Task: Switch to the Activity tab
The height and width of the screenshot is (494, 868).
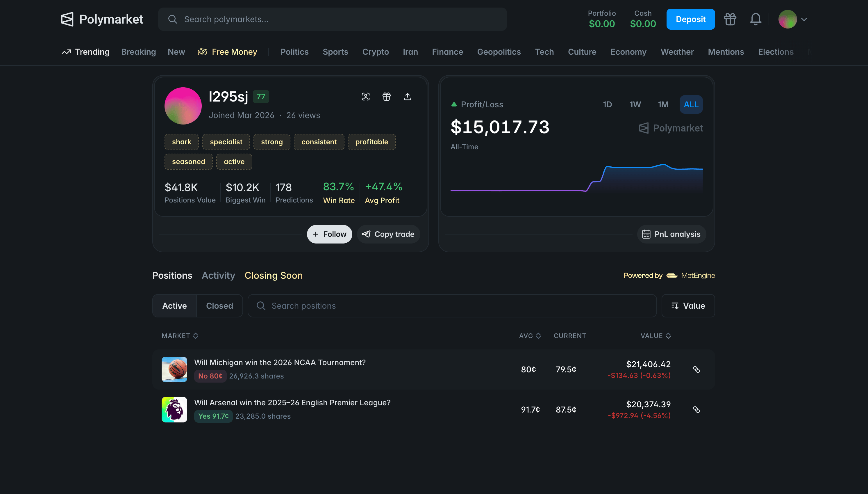Action: (218, 276)
